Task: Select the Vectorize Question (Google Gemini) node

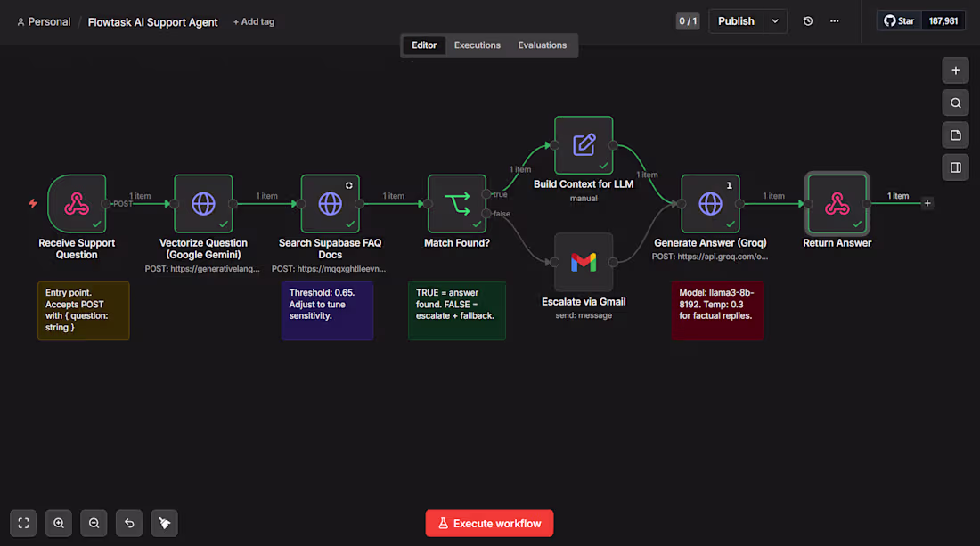Action: point(203,204)
